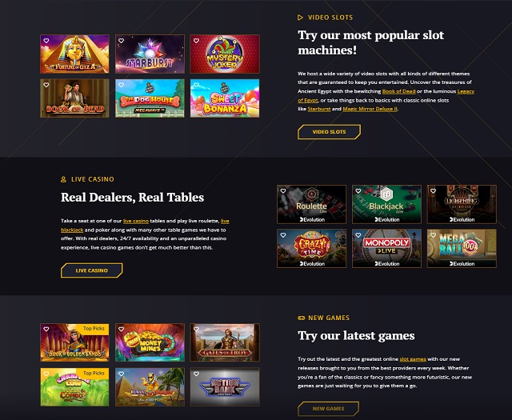Open the Live Casino button
Image resolution: width=512 pixels, height=420 pixels.
[92, 270]
